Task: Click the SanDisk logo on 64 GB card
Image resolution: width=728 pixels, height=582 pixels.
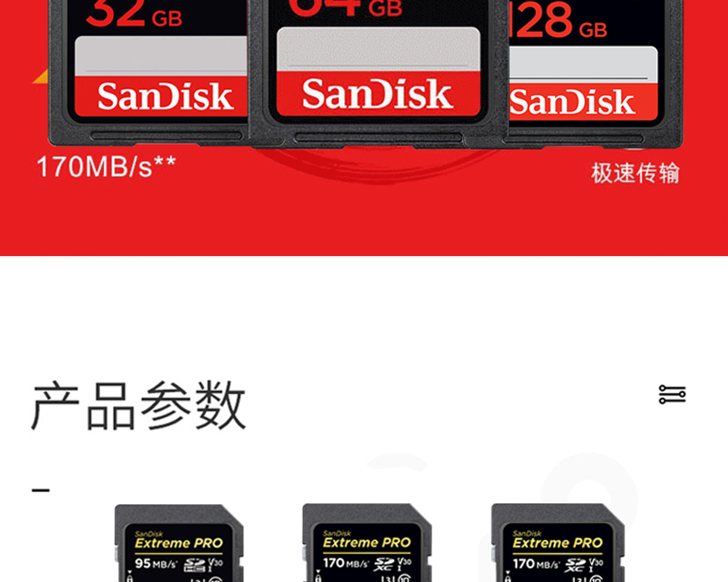Action: [x=378, y=94]
